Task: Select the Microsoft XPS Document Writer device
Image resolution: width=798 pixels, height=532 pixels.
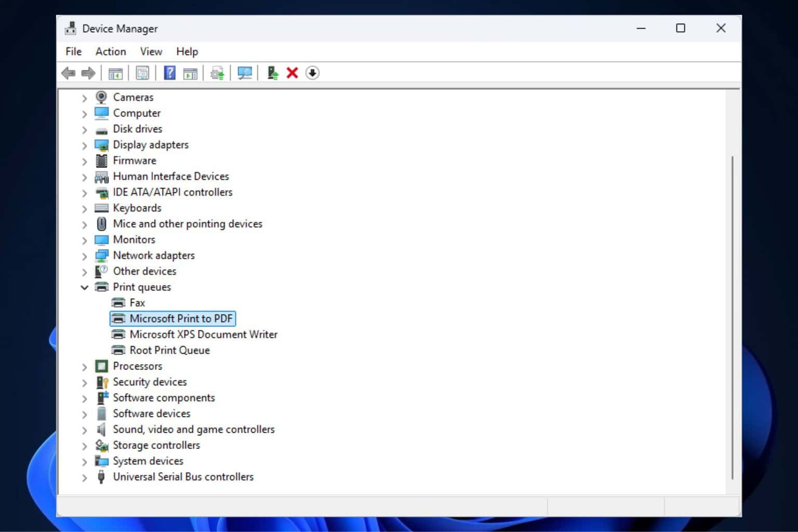Action: click(204, 334)
